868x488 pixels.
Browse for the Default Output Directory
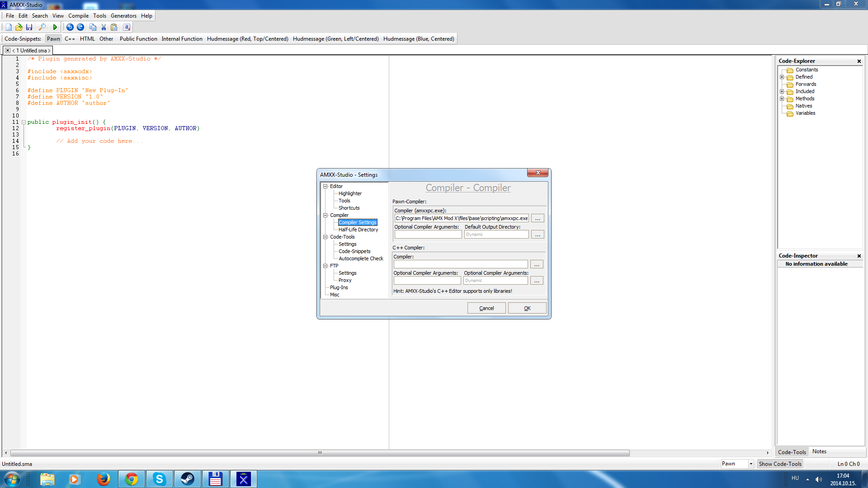pos(538,235)
